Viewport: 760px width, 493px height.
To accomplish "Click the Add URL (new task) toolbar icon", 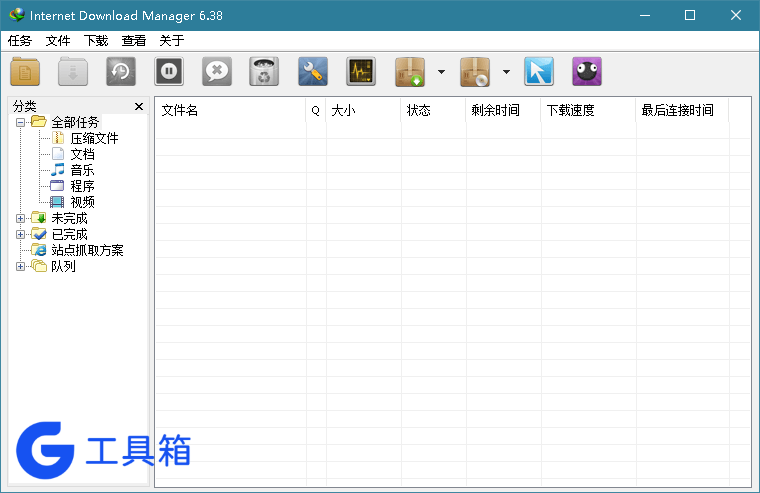I will (x=25, y=72).
